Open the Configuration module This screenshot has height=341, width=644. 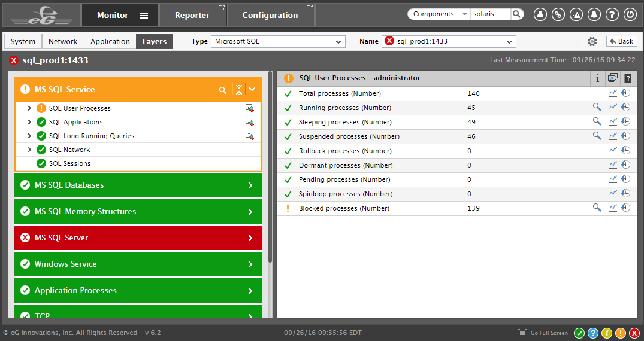(270, 15)
